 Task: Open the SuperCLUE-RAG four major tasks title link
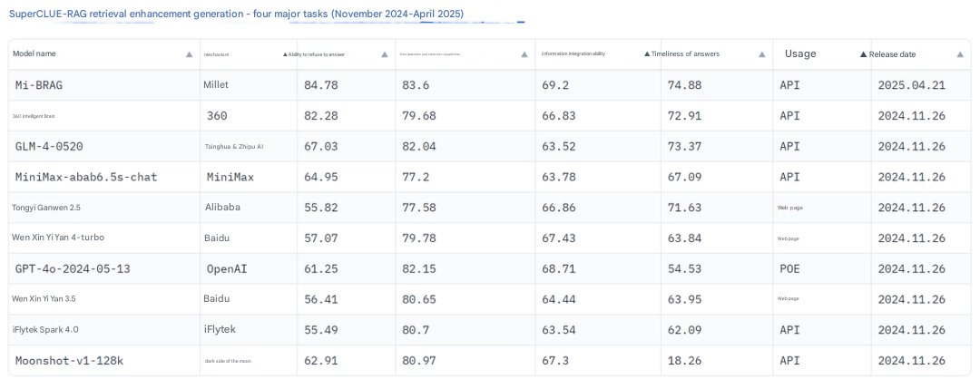pos(236,15)
